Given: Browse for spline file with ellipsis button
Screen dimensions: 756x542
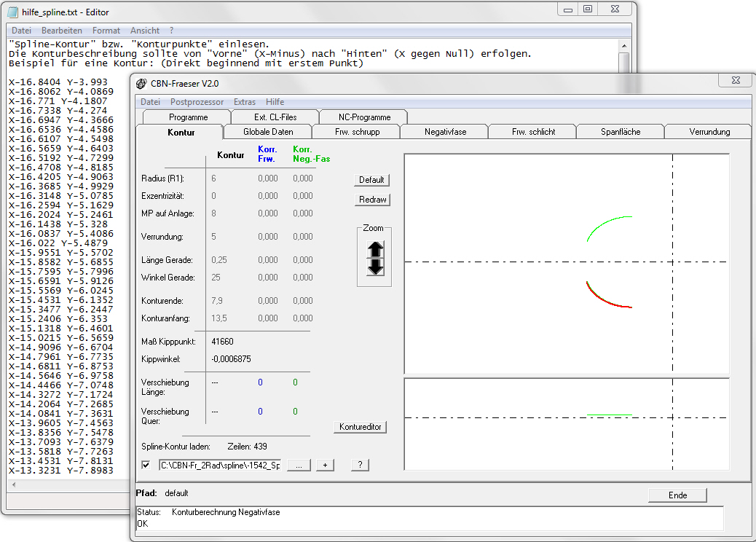Looking at the screenshot, I should coord(299,465).
